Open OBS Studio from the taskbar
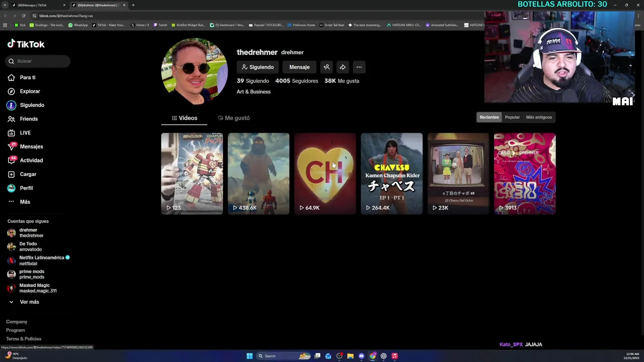 [339, 356]
